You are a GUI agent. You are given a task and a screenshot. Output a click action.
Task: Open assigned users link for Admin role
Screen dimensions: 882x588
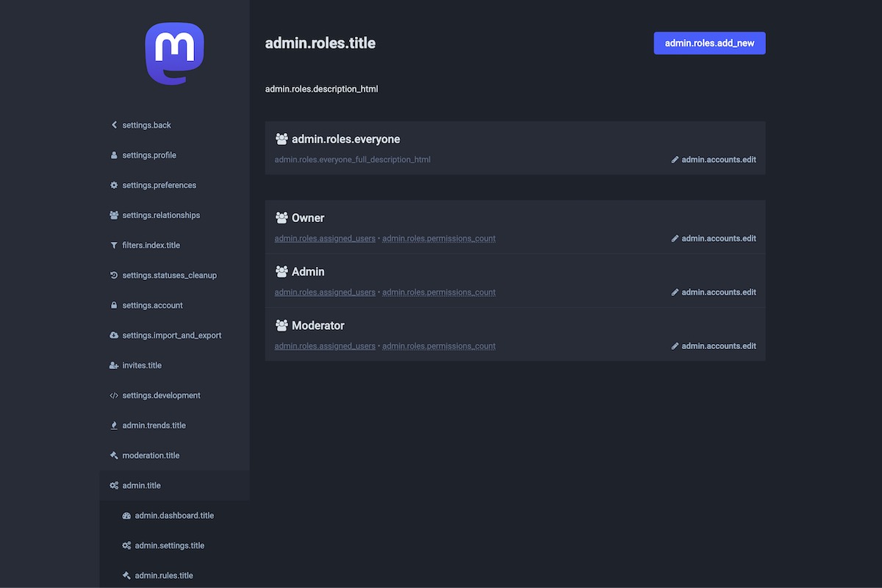325,293
